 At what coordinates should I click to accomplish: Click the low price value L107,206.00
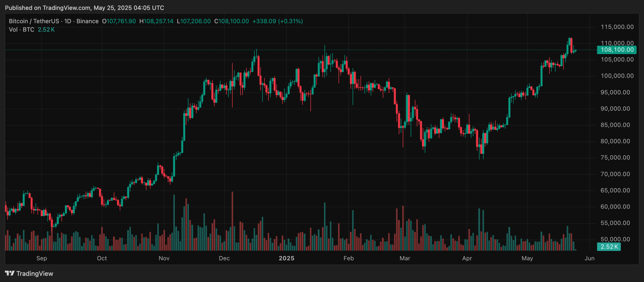point(194,21)
